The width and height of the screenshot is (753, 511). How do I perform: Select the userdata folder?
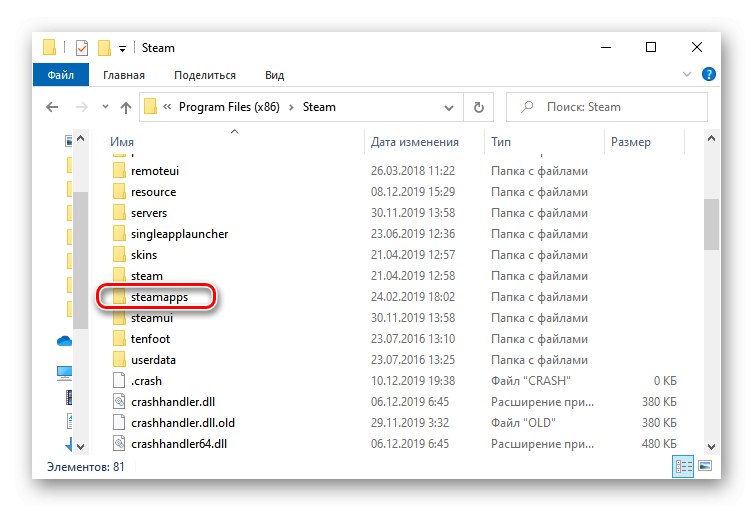pos(153,360)
